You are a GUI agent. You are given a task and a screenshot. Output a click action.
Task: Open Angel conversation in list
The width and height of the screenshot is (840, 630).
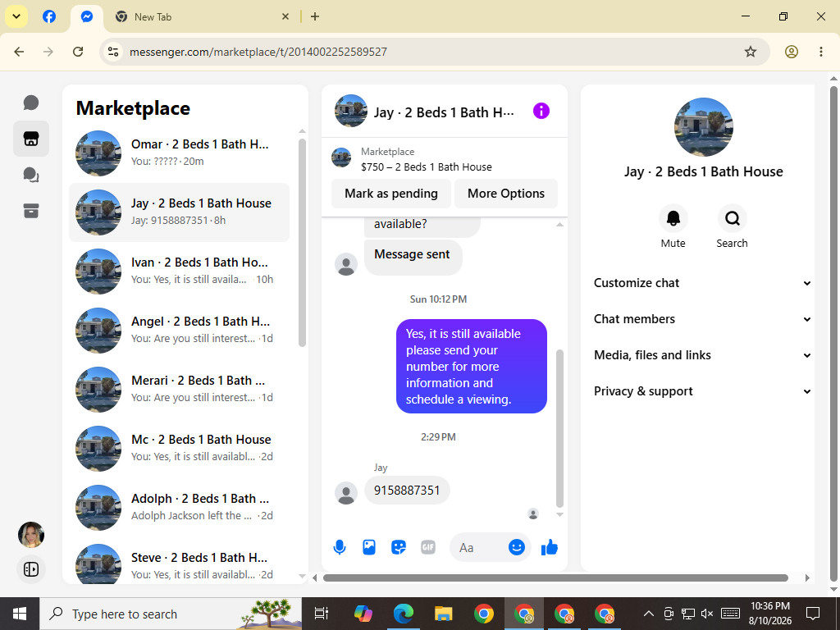180,331
